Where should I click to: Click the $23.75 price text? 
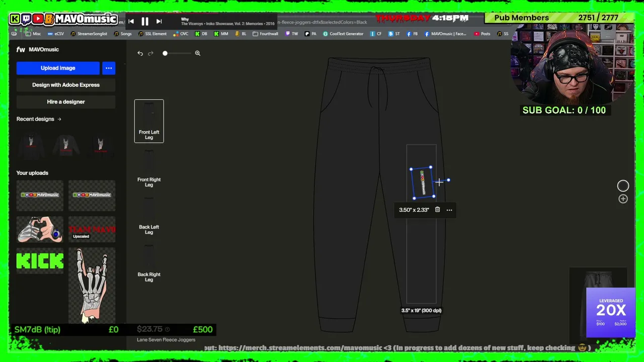(x=150, y=329)
